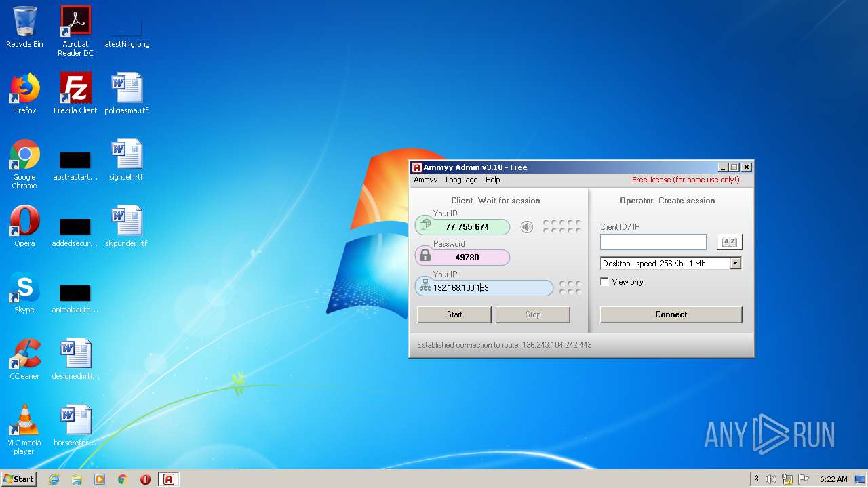Close the Ammyy Admin window

[747, 167]
